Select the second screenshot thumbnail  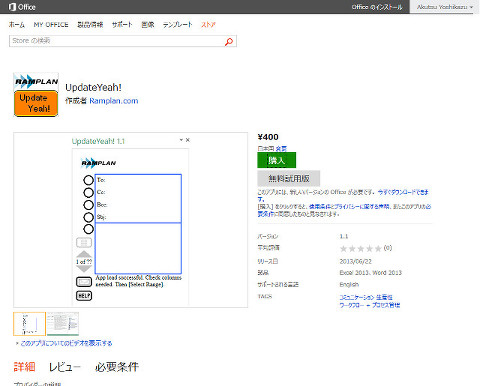click(x=63, y=324)
